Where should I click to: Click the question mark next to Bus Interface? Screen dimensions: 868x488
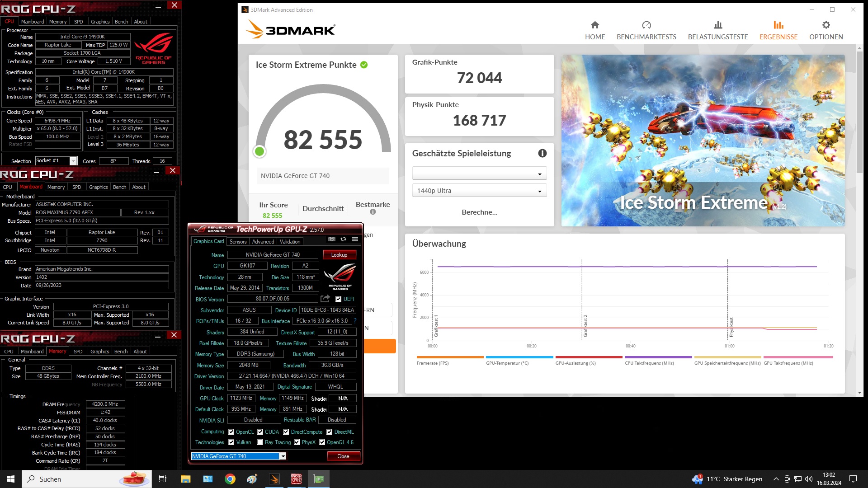[355, 321]
